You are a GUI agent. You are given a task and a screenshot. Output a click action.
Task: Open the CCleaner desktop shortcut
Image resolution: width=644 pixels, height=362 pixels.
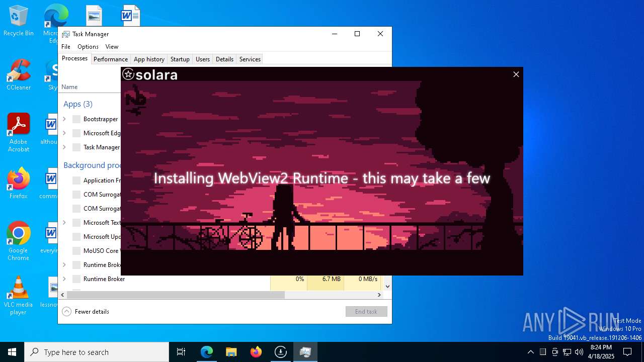(x=19, y=75)
